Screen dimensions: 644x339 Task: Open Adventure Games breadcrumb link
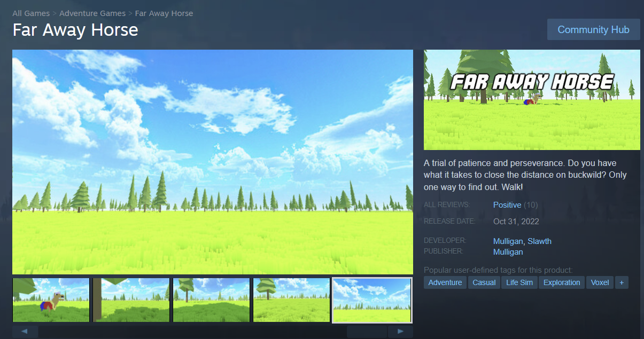[x=92, y=13]
